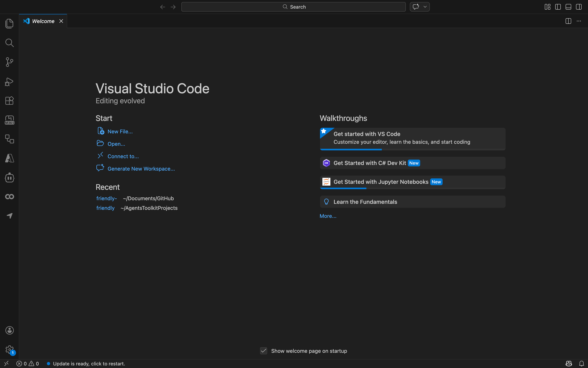Open editor More Actions ellipsis menu

coord(579,21)
